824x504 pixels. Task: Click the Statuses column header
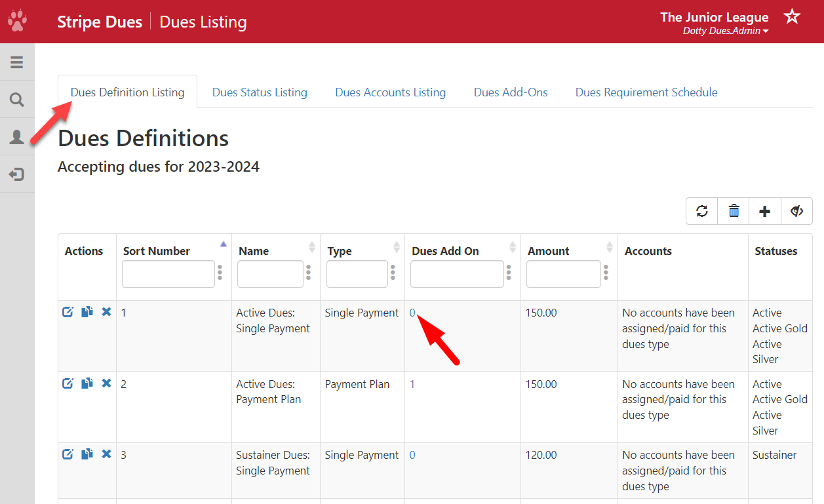tap(776, 251)
